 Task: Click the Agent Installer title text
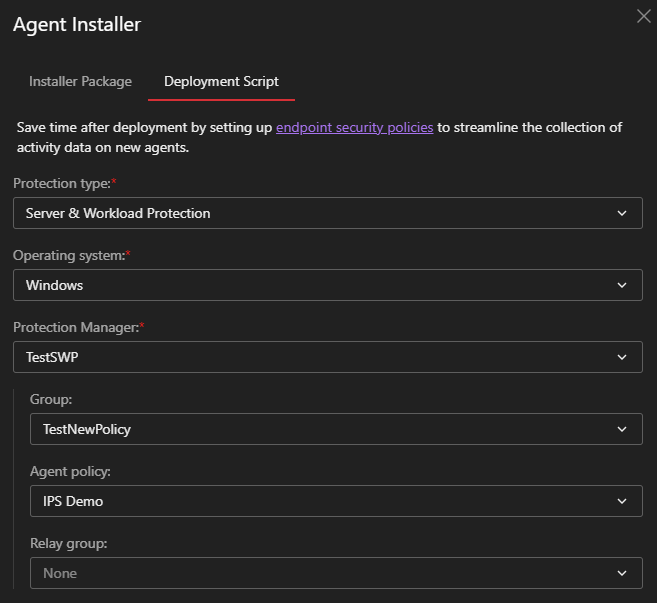(77, 25)
